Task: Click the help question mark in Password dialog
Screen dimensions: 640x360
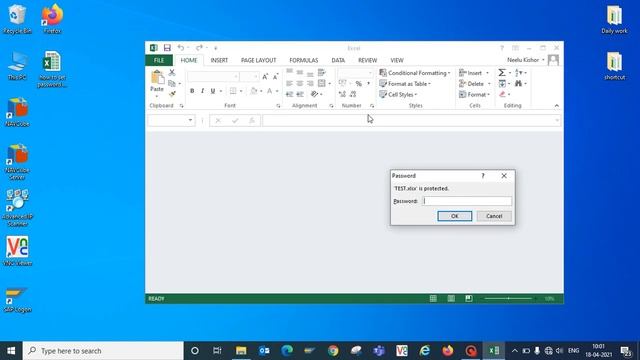Action: (x=483, y=176)
